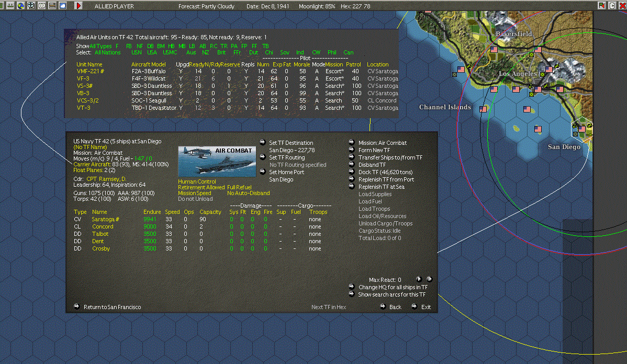Open the ship list icon in top toolbar

point(10,6)
